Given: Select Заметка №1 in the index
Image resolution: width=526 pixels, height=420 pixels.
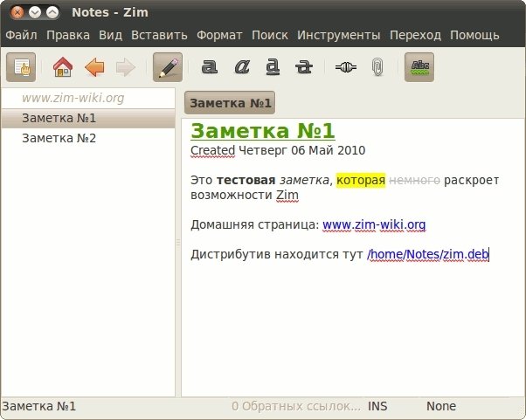Looking at the screenshot, I should click(59, 118).
